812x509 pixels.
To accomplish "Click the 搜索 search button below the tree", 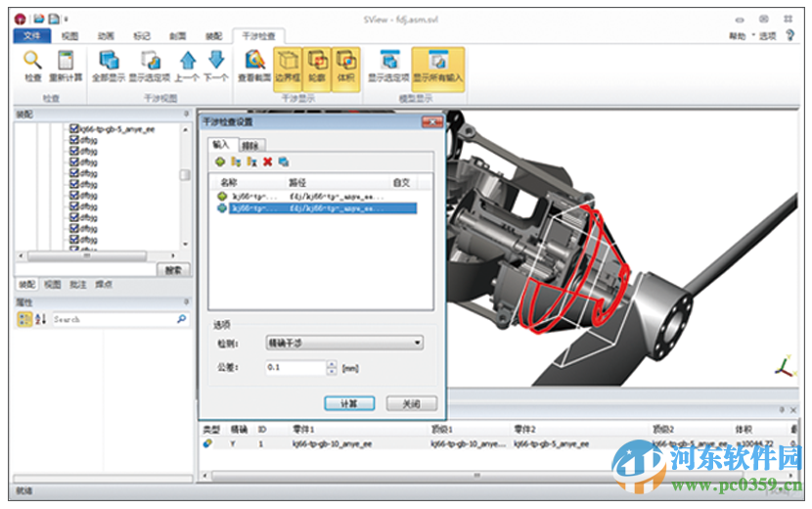I will tap(173, 270).
